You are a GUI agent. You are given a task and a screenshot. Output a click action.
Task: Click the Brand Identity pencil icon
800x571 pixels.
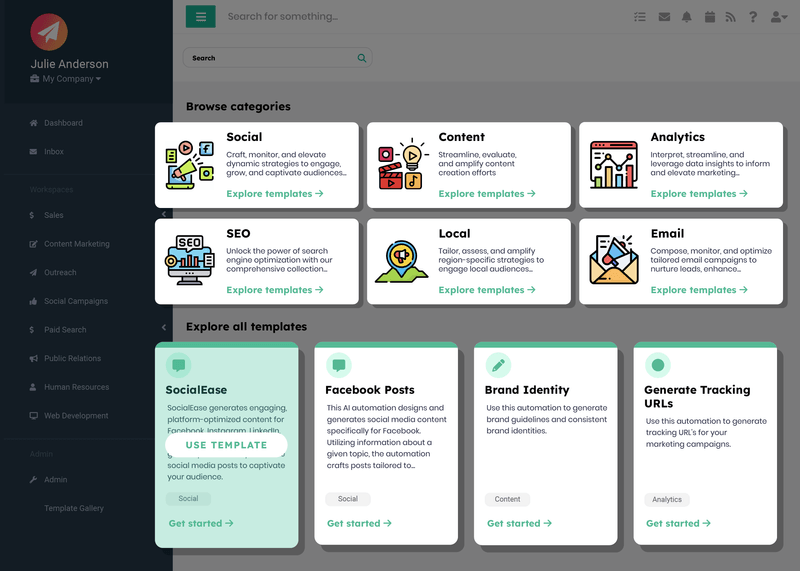click(498, 365)
